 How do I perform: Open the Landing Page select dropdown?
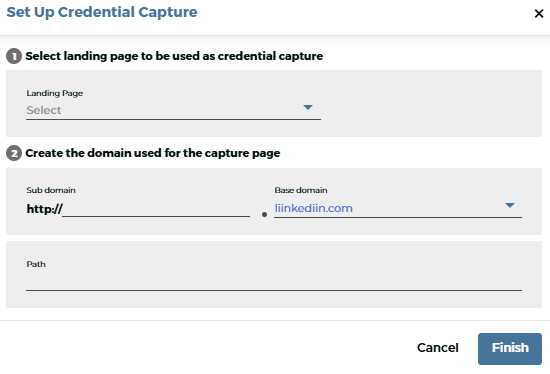click(173, 110)
